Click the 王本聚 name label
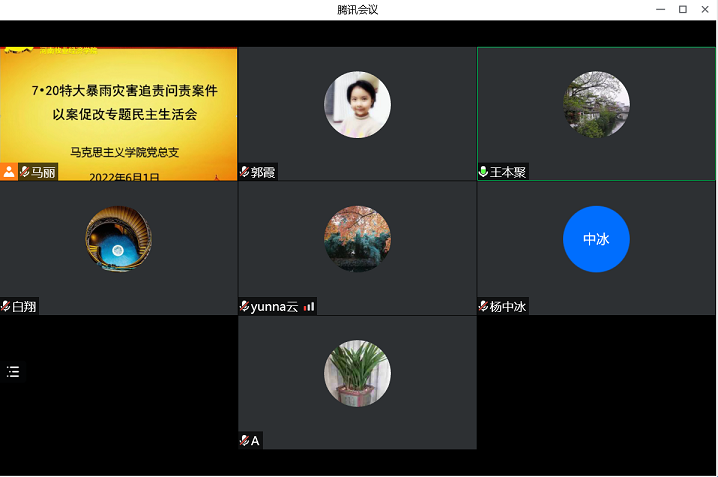 click(507, 172)
